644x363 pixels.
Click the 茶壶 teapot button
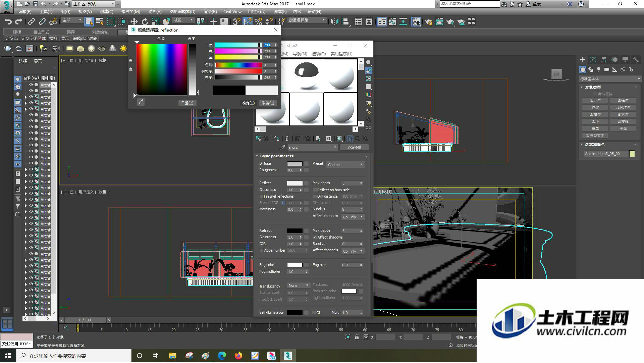595,128
